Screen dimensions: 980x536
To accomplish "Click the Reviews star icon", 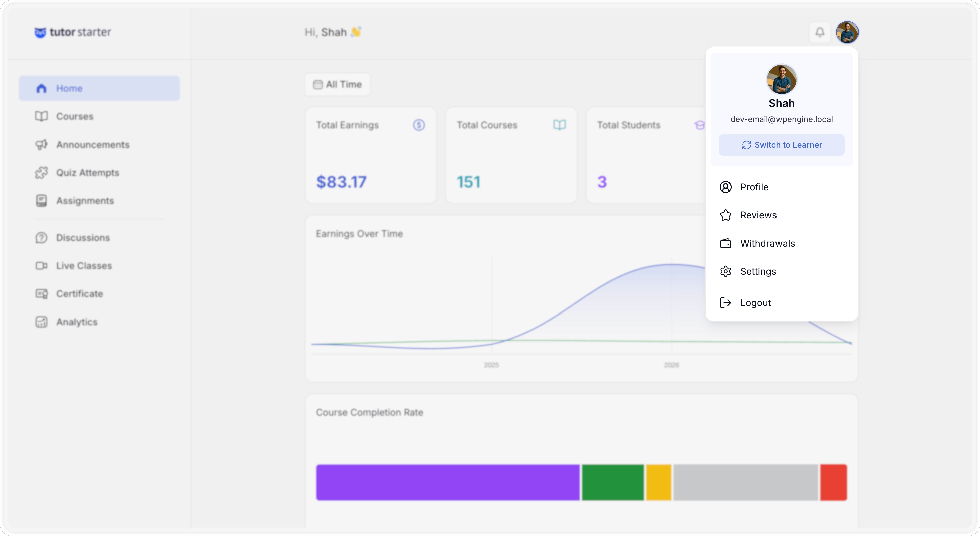I will pyautogui.click(x=726, y=215).
